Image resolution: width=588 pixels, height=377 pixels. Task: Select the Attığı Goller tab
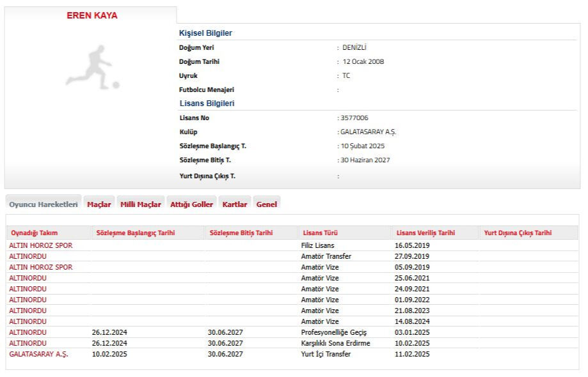click(x=192, y=204)
